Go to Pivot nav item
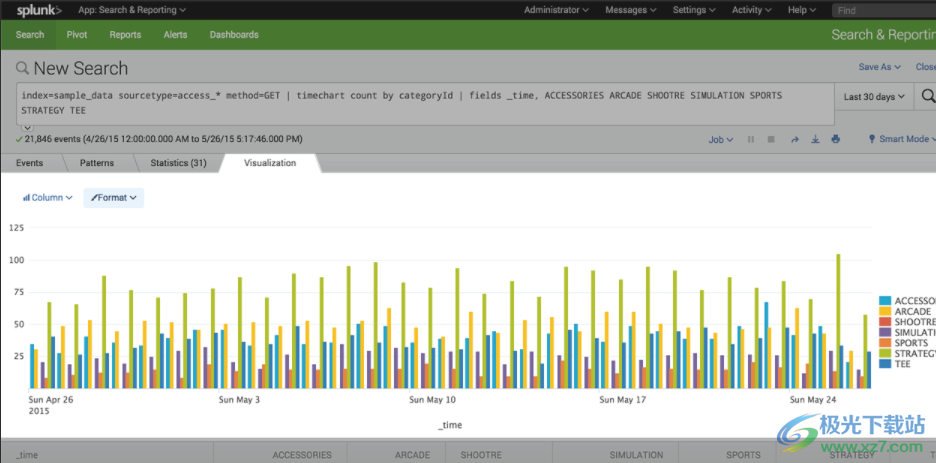 77,35
